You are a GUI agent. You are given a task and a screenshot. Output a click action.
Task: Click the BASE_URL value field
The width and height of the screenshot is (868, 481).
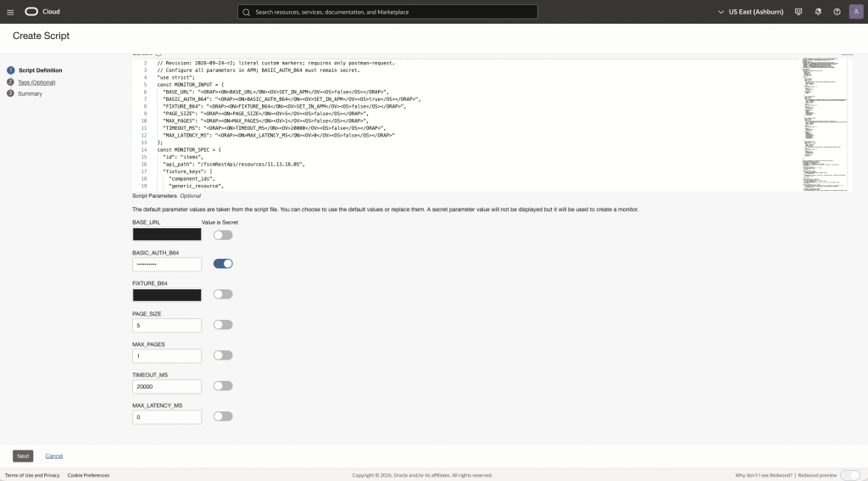[167, 234]
